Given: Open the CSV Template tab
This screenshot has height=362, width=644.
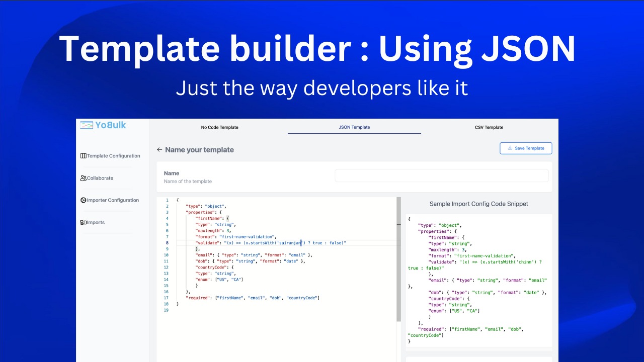Looking at the screenshot, I should click(489, 127).
